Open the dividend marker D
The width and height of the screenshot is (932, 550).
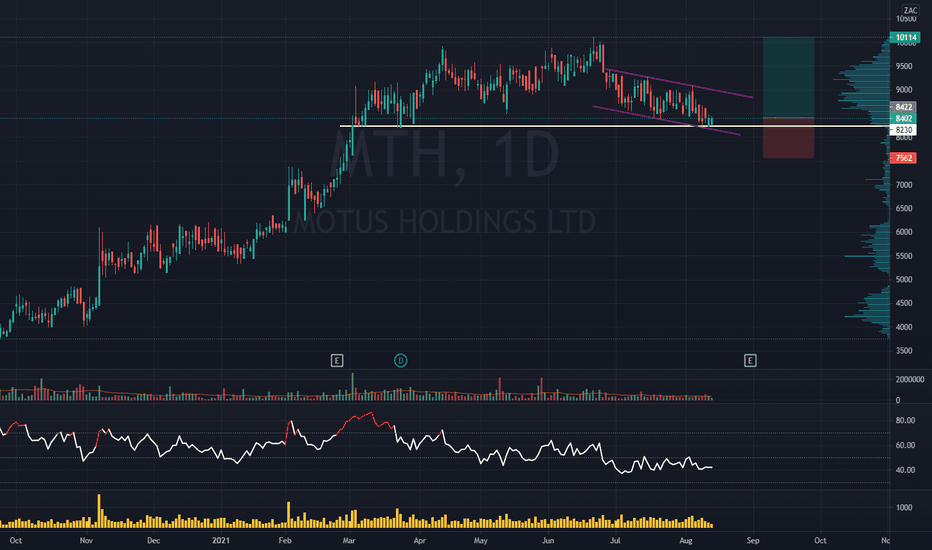click(401, 360)
